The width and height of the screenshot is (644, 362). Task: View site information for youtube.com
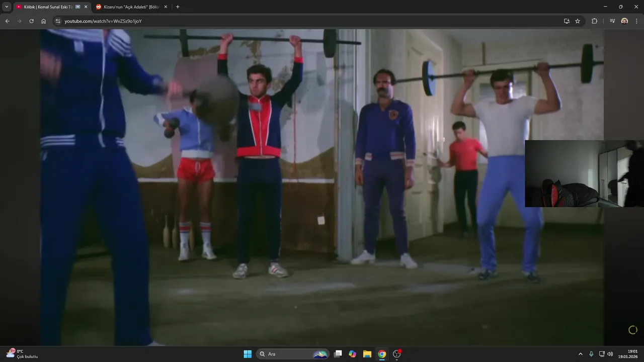[58, 21]
